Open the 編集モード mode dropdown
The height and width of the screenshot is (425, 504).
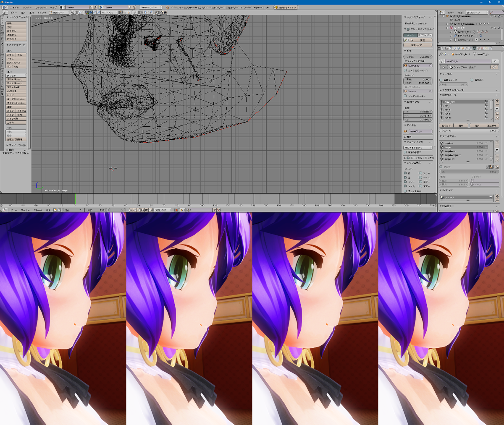tap(59, 13)
